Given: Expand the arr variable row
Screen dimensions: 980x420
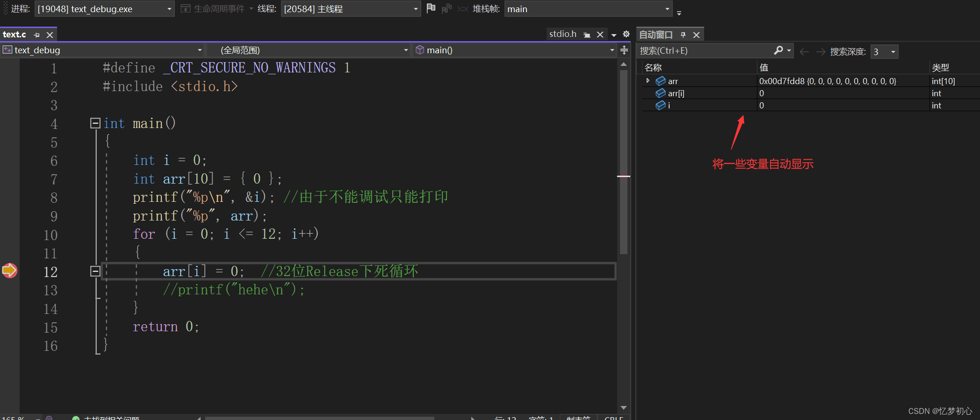Looking at the screenshot, I should pyautogui.click(x=648, y=81).
